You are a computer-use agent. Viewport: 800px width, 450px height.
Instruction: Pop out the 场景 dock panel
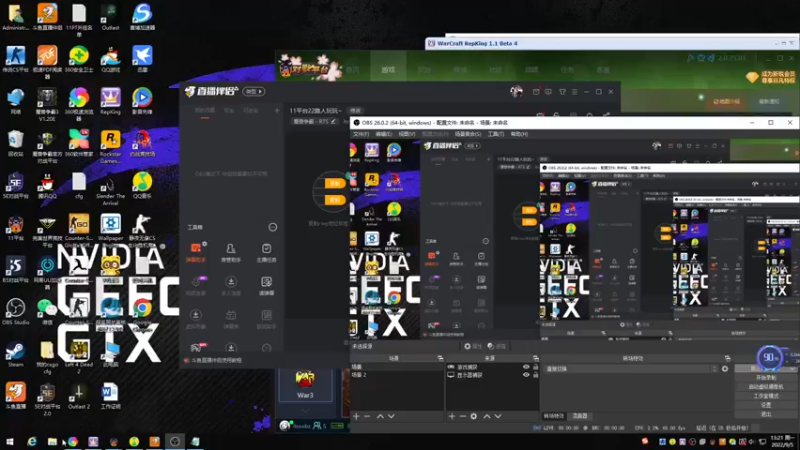tap(440, 358)
